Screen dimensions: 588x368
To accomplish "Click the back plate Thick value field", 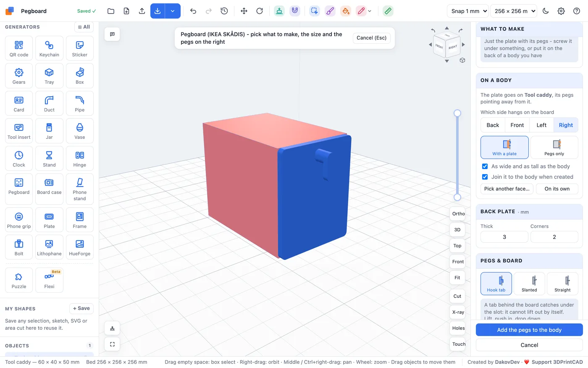I will pos(504,237).
